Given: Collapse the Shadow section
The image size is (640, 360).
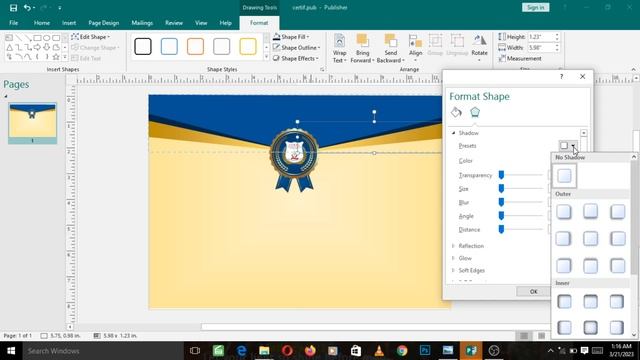Looking at the screenshot, I should (x=453, y=133).
